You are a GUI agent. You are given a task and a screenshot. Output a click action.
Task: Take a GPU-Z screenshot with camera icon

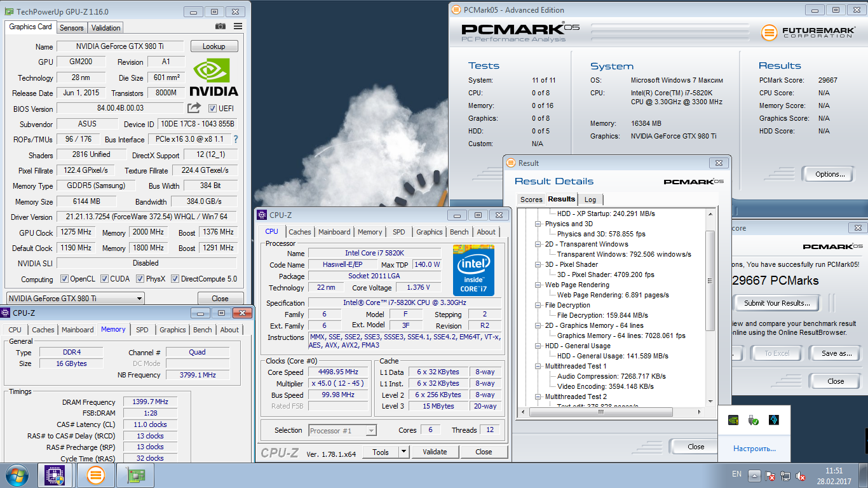click(220, 27)
